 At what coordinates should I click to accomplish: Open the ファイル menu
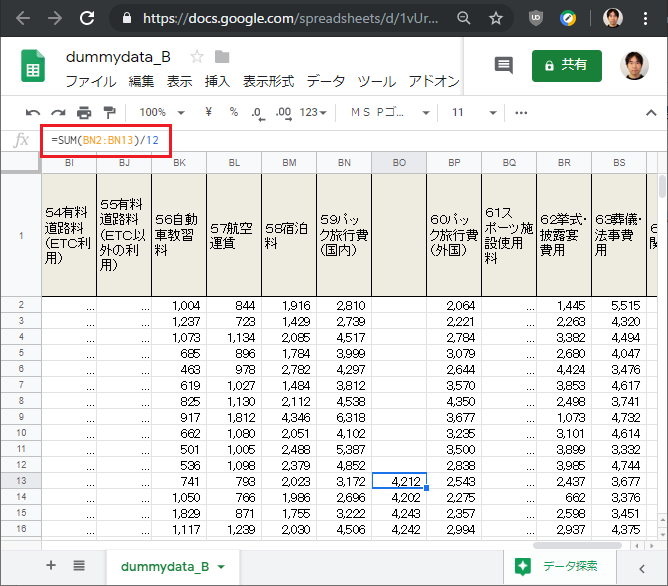tap(91, 81)
